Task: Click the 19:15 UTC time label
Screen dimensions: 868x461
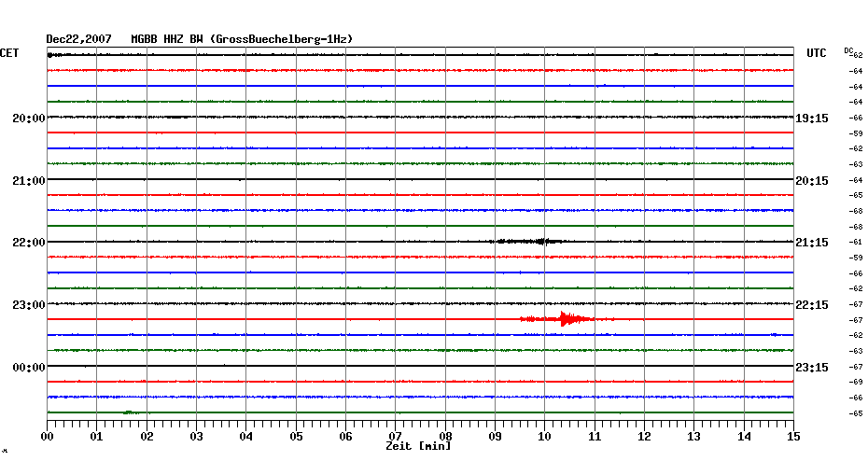Action: 812,119
